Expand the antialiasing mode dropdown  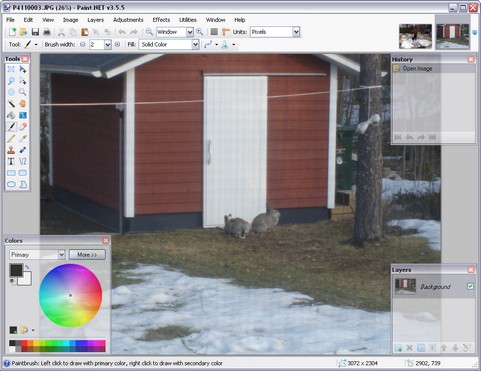pos(217,45)
